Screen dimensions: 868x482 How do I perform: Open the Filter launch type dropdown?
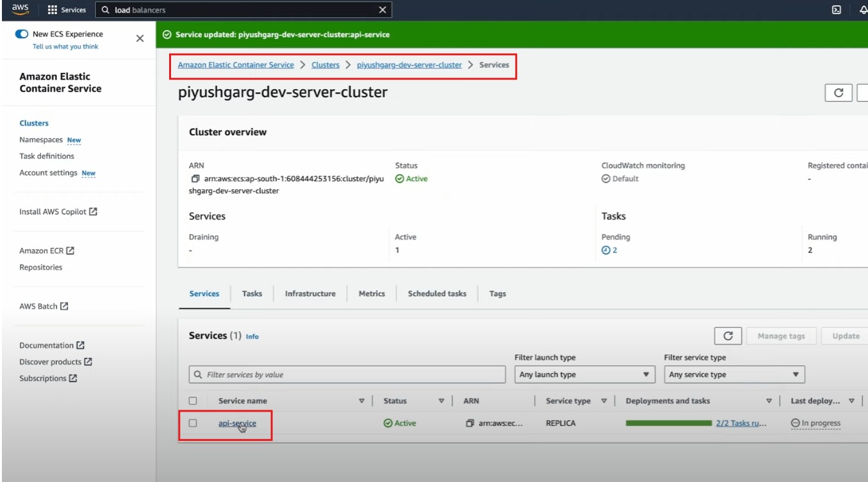(584, 374)
